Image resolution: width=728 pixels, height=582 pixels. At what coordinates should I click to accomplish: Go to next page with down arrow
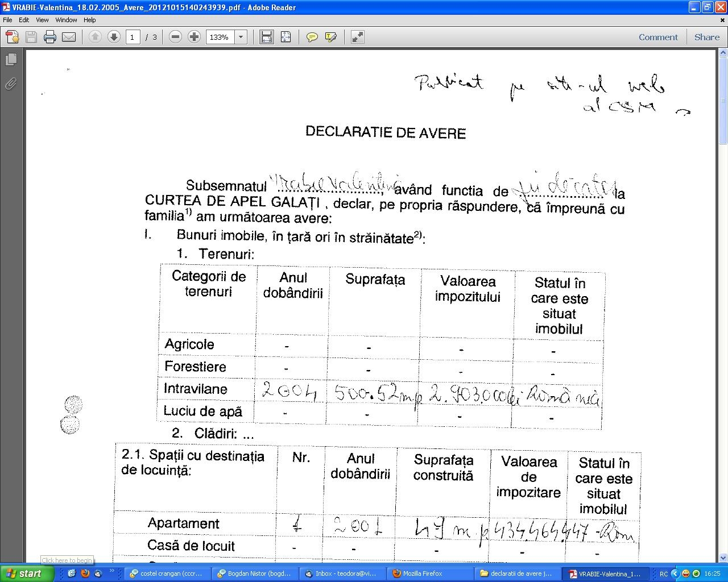point(114,38)
